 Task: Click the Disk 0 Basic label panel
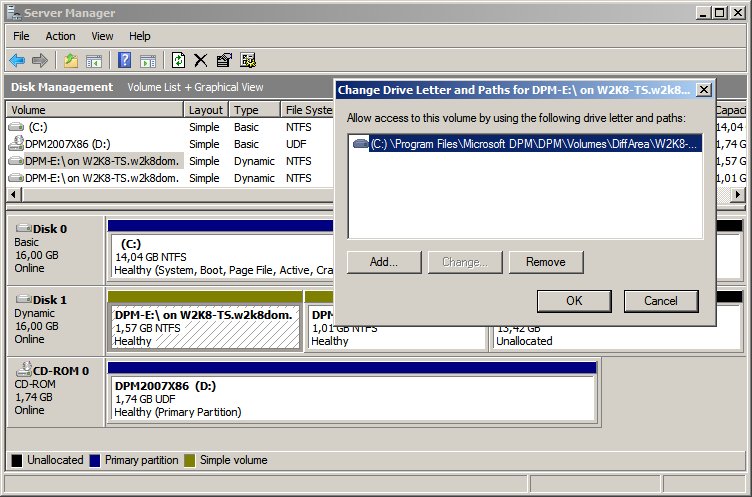pyautogui.click(x=56, y=250)
